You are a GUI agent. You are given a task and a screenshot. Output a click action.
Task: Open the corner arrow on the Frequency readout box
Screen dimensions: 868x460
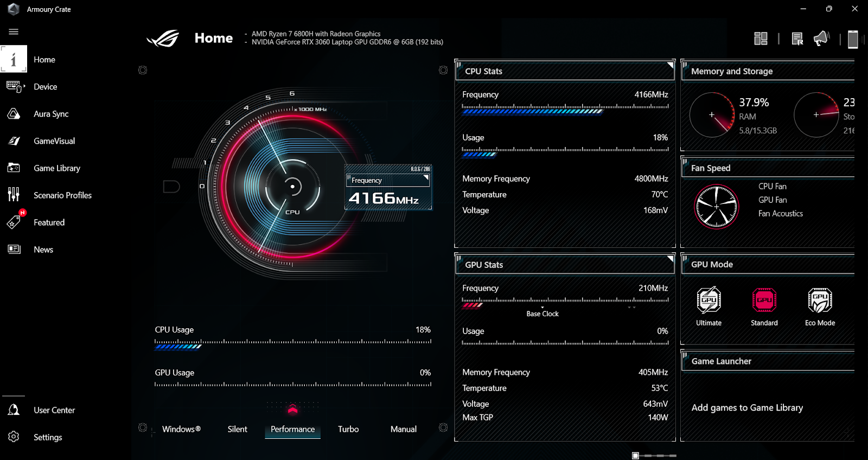click(x=426, y=177)
